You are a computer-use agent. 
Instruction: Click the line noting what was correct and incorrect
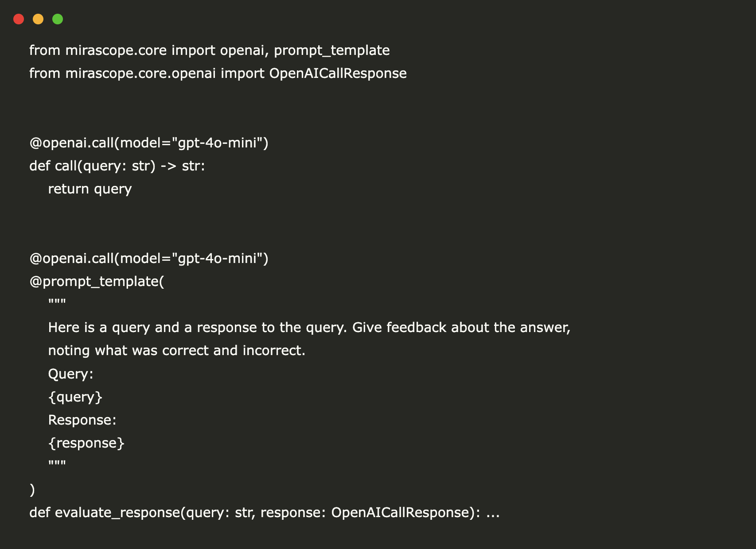pos(176,351)
